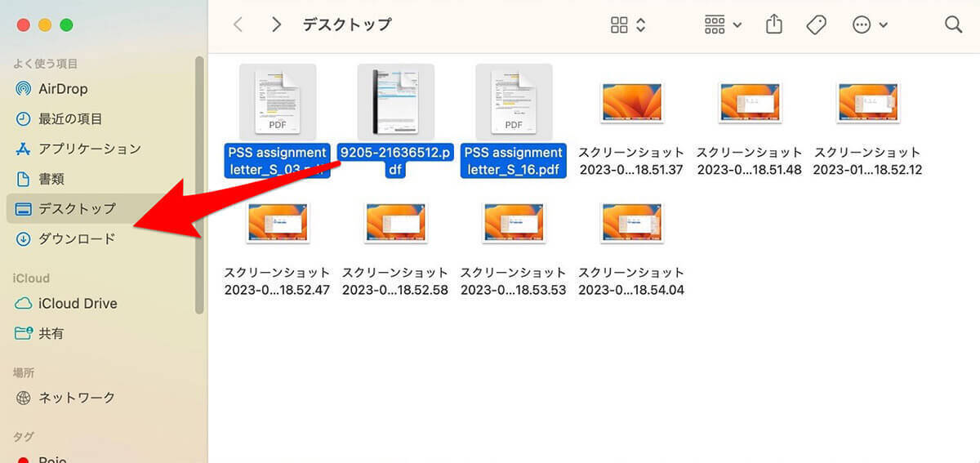Image resolution: width=980 pixels, height=463 pixels.
Task: Go back with the left chevron
Action: (x=238, y=25)
